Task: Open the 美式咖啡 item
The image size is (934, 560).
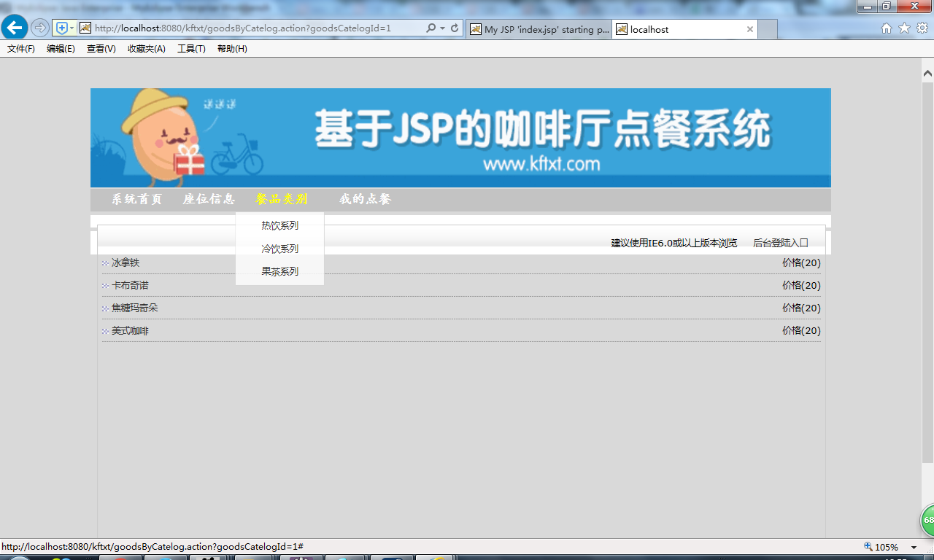Action: [130, 331]
